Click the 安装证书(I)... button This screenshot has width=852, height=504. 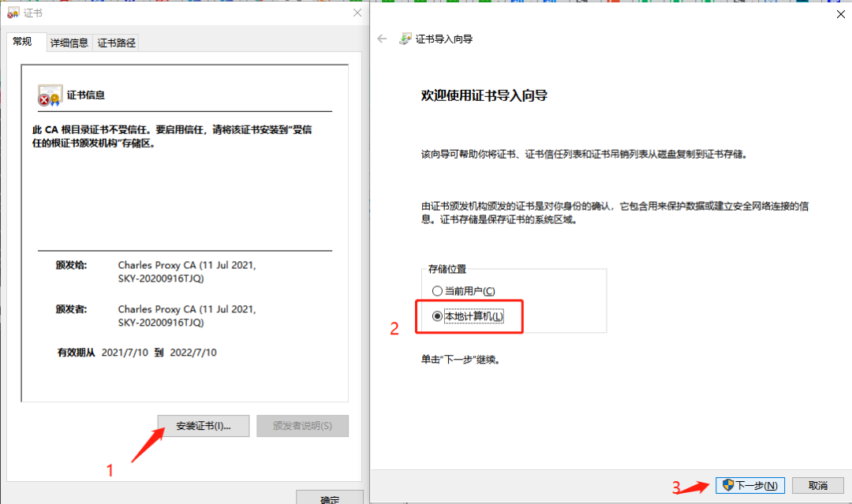(204, 426)
